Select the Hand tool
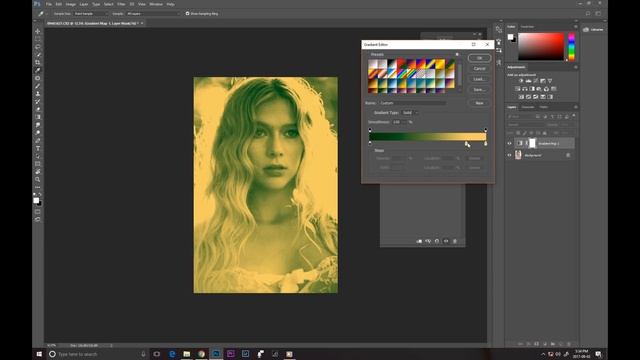This screenshot has height=360, width=640. (38, 171)
